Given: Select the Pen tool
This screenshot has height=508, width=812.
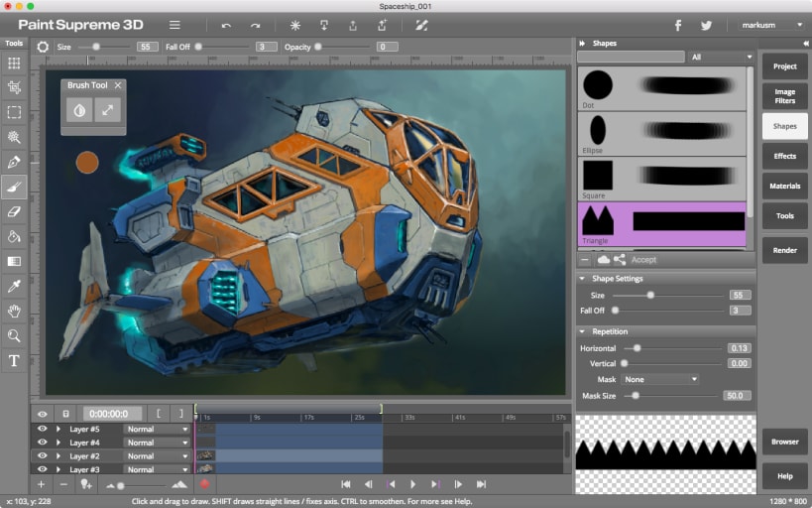Looking at the screenshot, I should pyautogui.click(x=14, y=162).
